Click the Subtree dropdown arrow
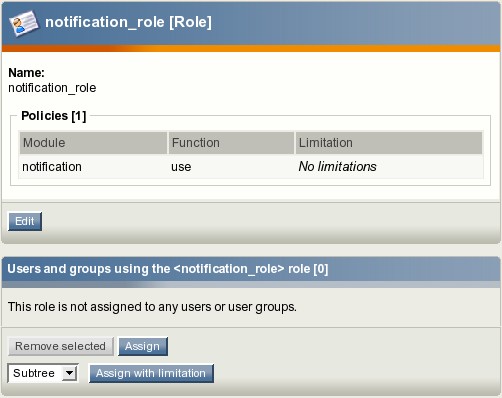 click(x=70, y=373)
